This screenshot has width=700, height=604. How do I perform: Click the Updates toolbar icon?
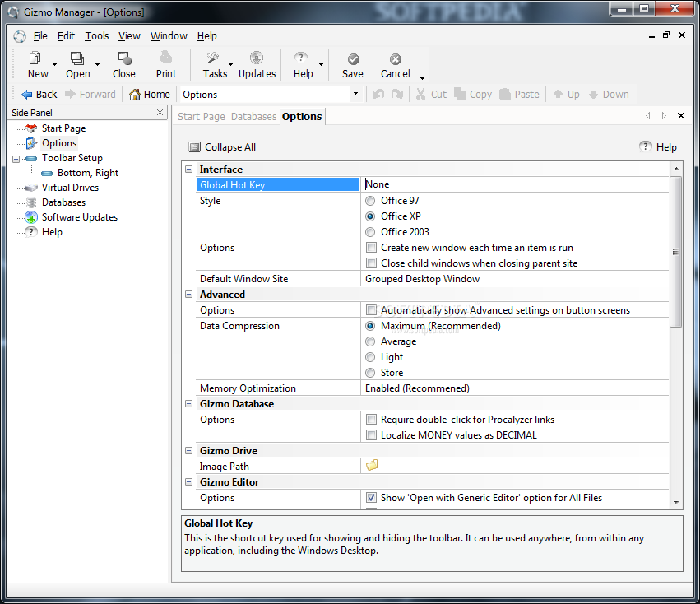click(257, 58)
